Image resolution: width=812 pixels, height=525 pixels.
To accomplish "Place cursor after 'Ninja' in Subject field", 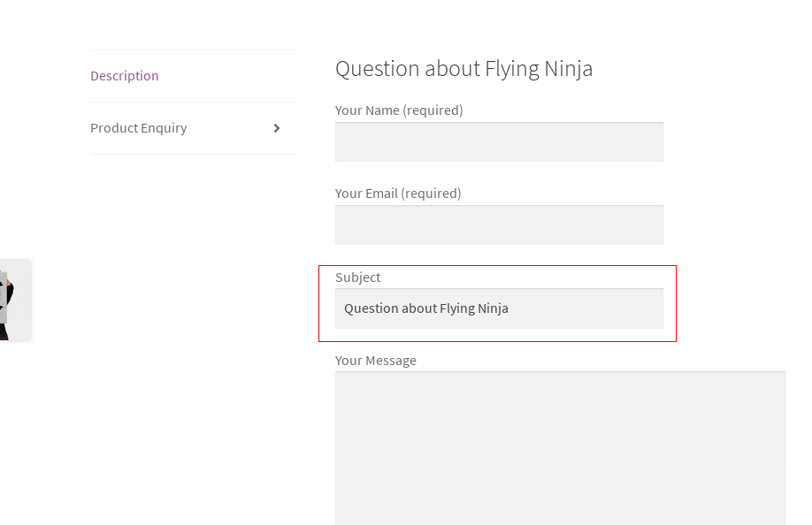I will click(x=509, y=308).
